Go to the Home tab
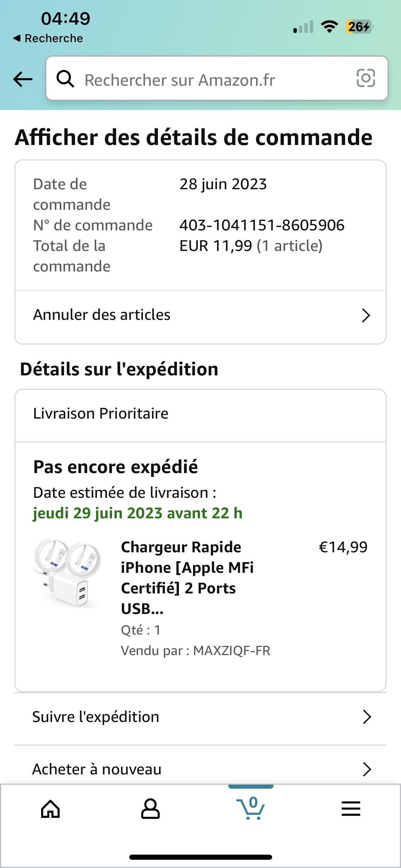 click(x=50, y=809)
